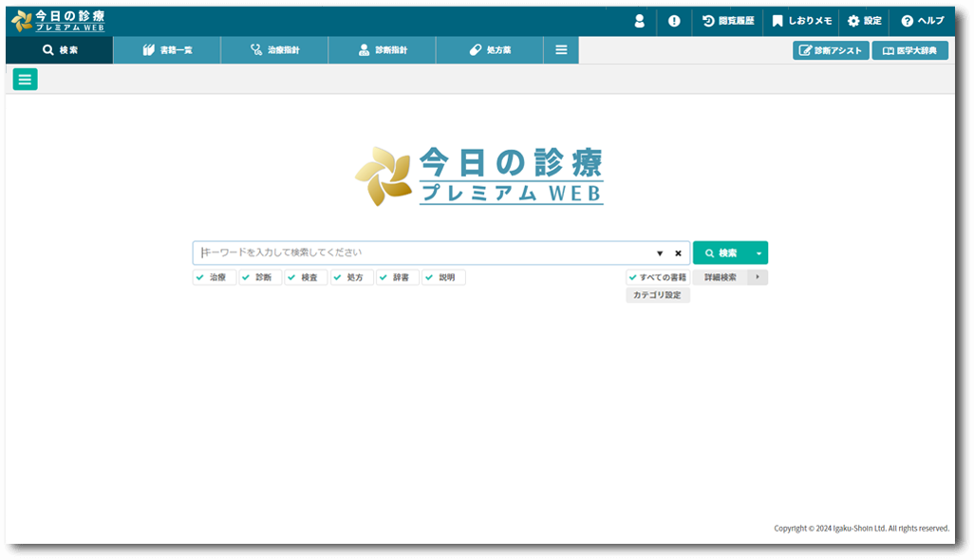This screenshot has width=974, height=560.
Task: Toggle the 検査 filter checkbox
Action: pyautogui.click(x=307, y=277)
